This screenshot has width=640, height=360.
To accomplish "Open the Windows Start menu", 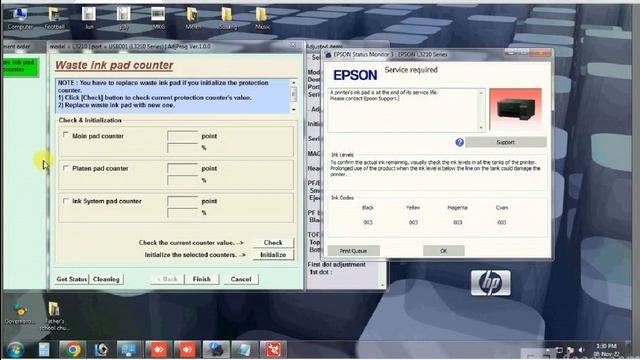I will (x=15, y=350).
